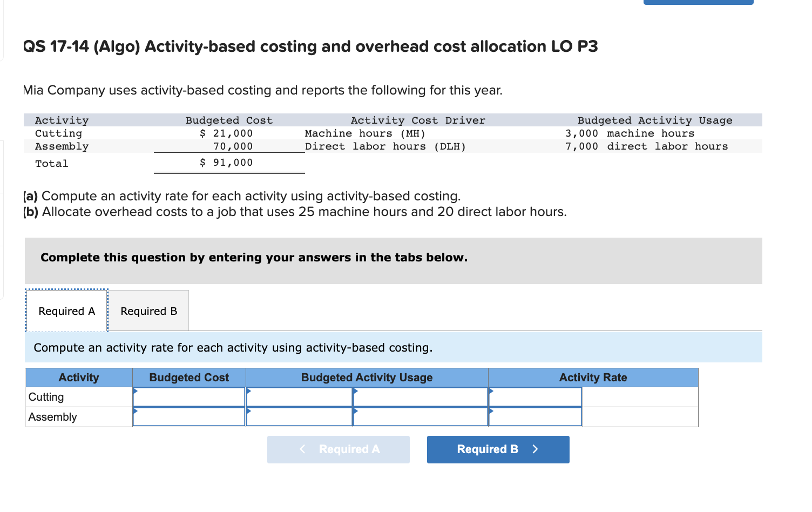
Task: Click the Assembly Activity Rate input field
Action: [534, 416]
